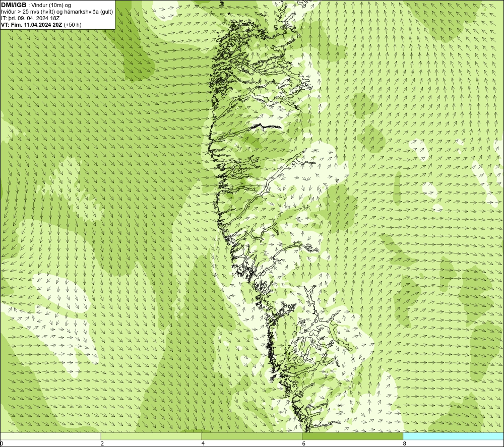Click legend tick label '8'
The width and height of the screenshot is (504, 447).
click(404, 443)
